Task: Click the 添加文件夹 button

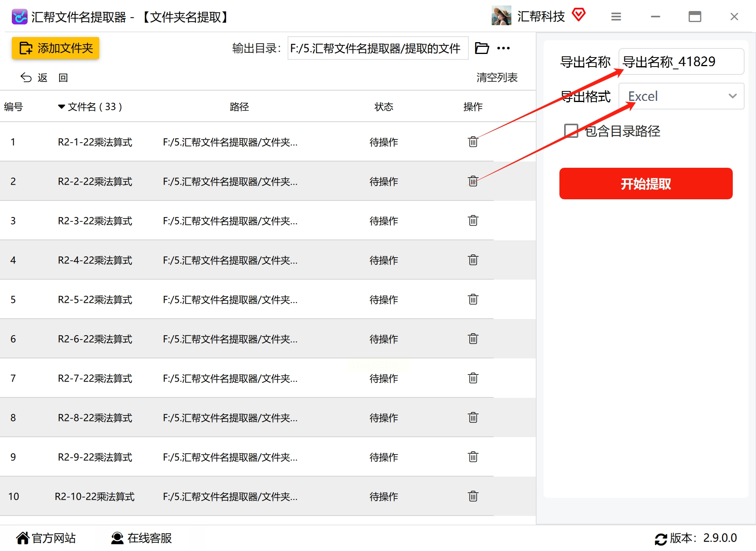Action: (x=56, y=48)
